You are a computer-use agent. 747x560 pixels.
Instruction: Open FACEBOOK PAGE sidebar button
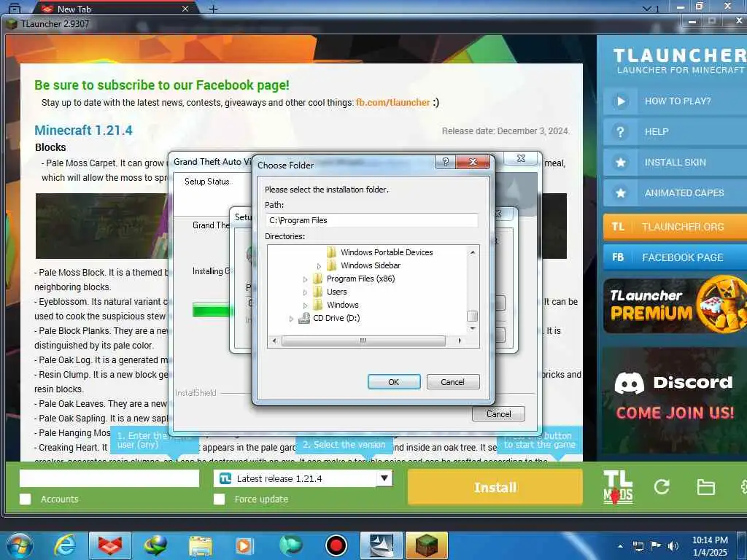click(x=675, y=257)
